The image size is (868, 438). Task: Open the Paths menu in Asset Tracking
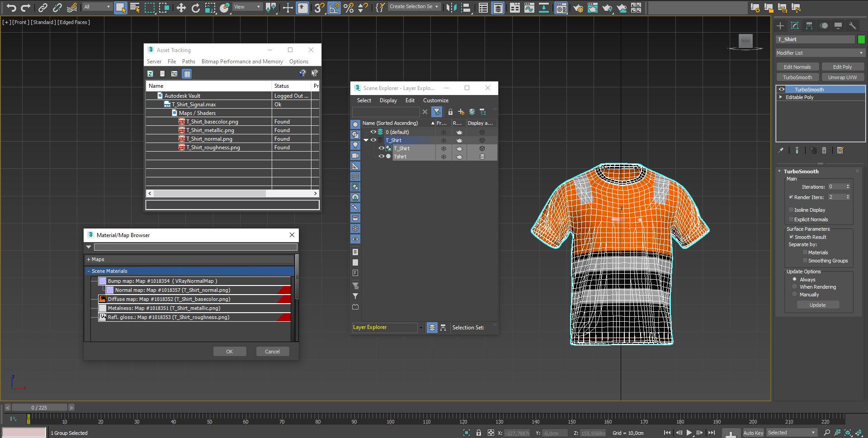click(189, 62)
